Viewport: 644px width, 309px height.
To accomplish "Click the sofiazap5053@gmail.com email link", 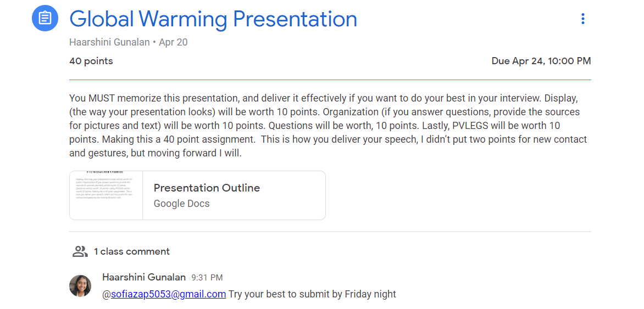I will point(168,294).
